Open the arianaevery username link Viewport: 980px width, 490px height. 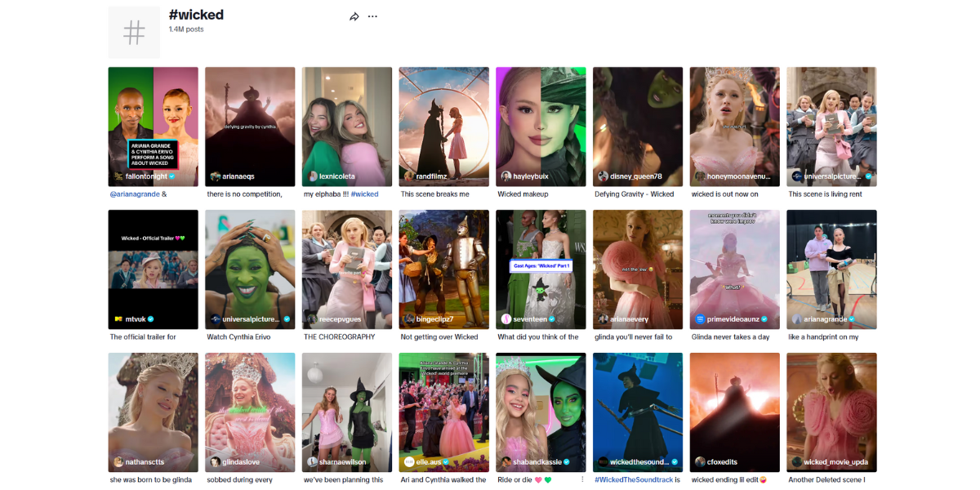[x=630, y=319]
